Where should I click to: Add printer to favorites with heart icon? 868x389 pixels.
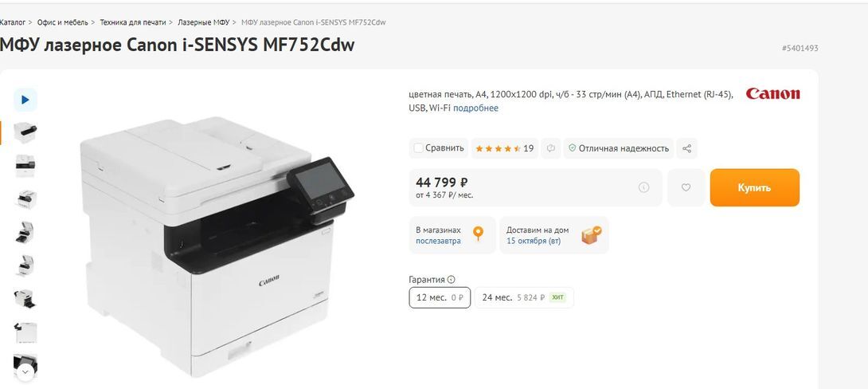click(x=686, y=188)
